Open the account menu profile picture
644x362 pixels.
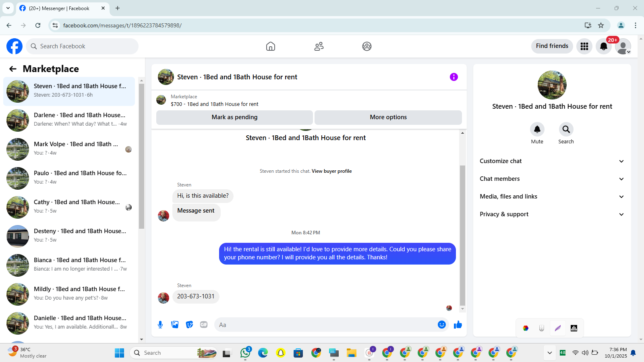click(623, 46)
